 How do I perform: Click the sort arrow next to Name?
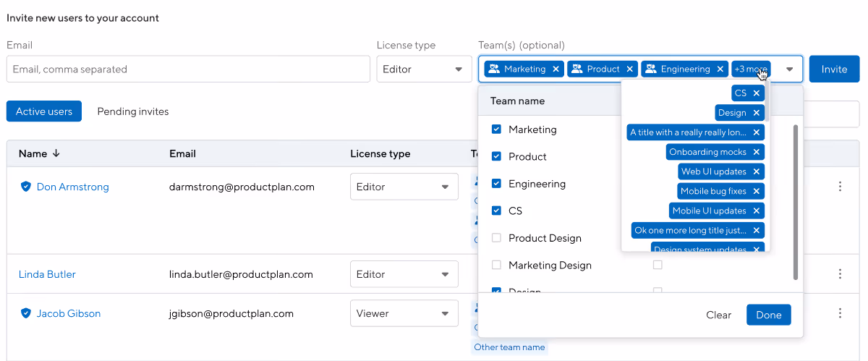[56, 153]
